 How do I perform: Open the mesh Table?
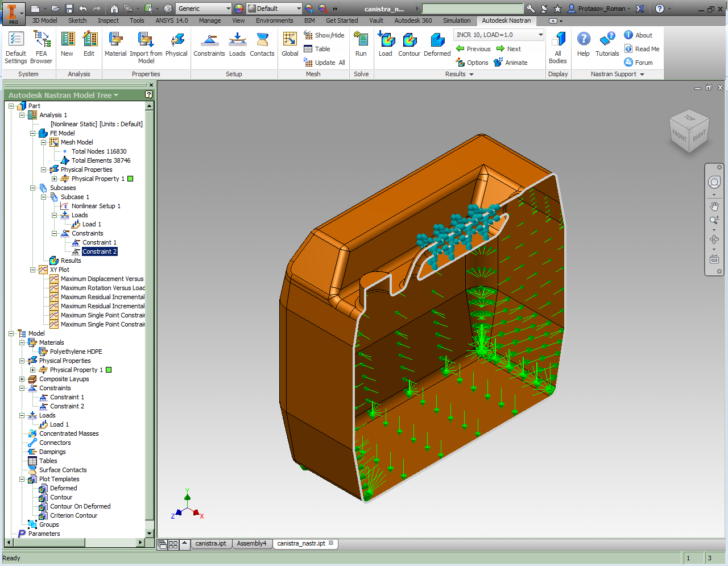[317, 49]
